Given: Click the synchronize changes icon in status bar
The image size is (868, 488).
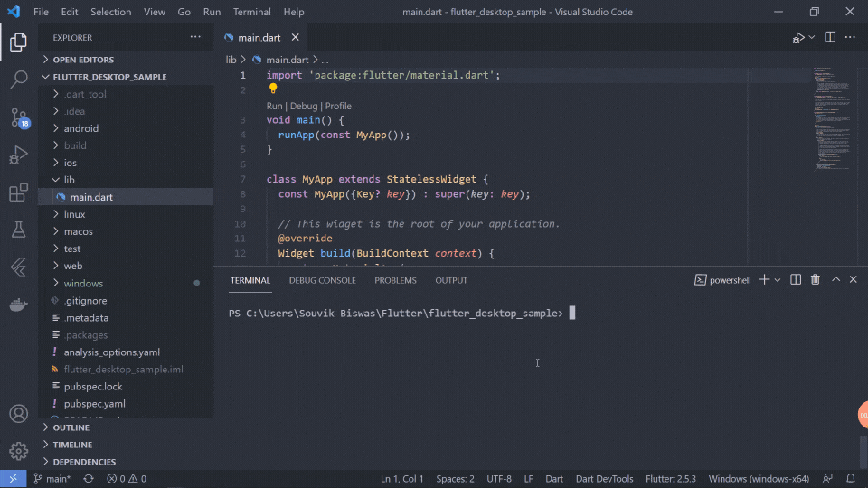Looking at the screenshot, I should click(89, 479).
